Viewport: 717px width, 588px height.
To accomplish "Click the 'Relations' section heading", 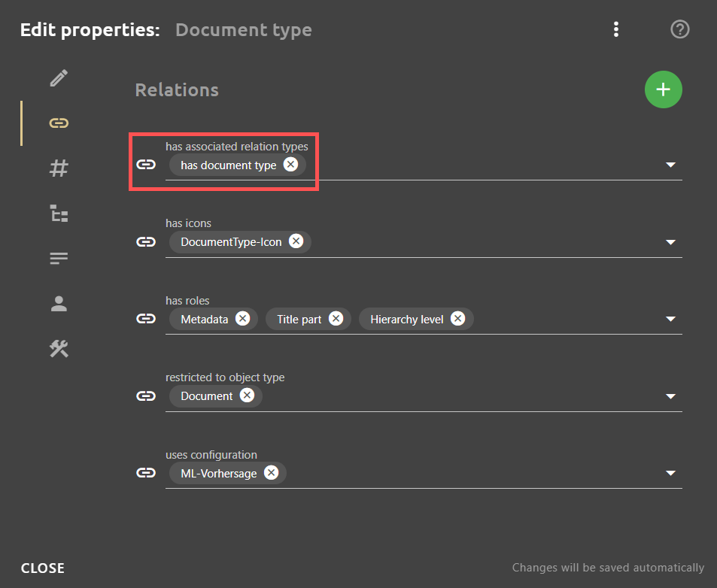I will (x=177, y=89).
